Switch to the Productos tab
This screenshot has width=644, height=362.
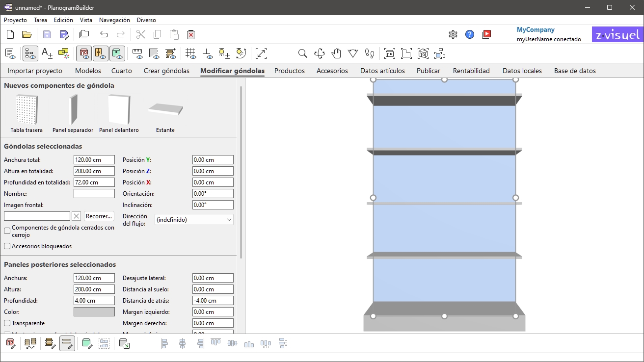pyautogui.click(x=290, y=71)
